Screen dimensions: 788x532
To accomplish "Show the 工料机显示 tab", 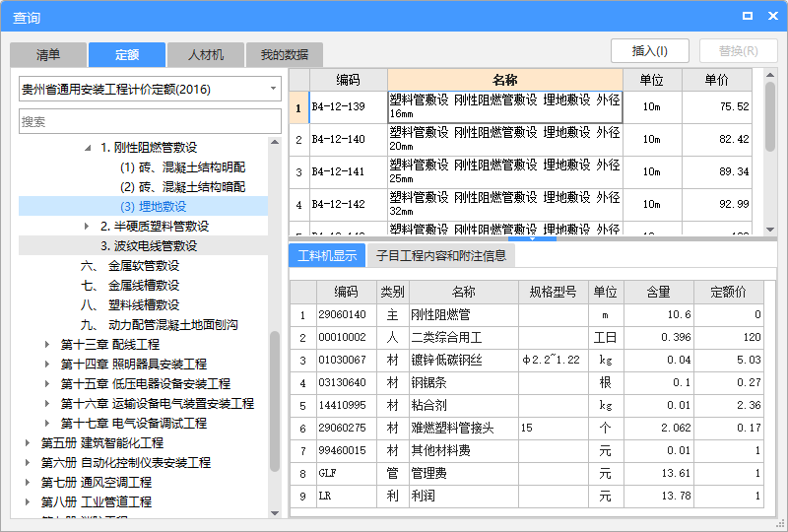I will point(327,256).
